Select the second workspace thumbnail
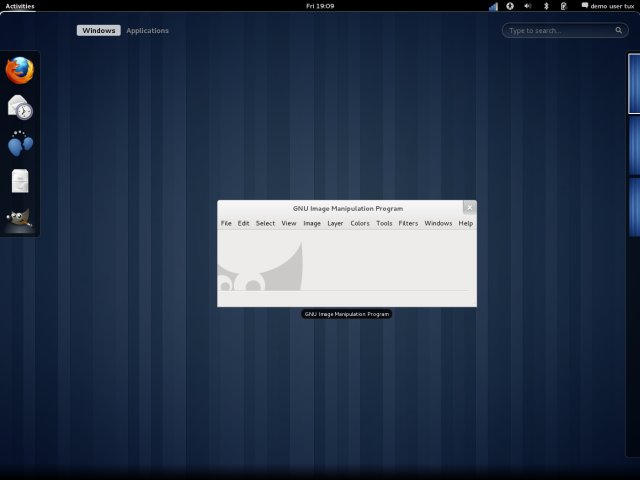The image size is (640, 480). point(634,145)
